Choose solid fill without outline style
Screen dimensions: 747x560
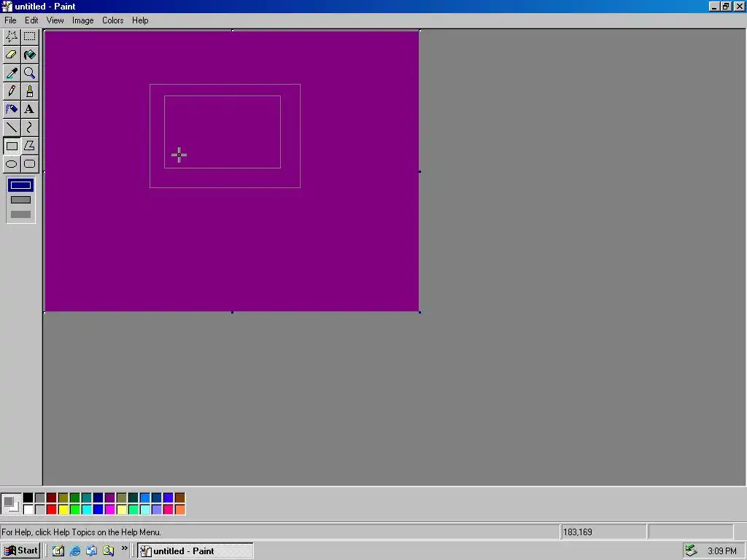pyautogui.click(x=20, y=214)
